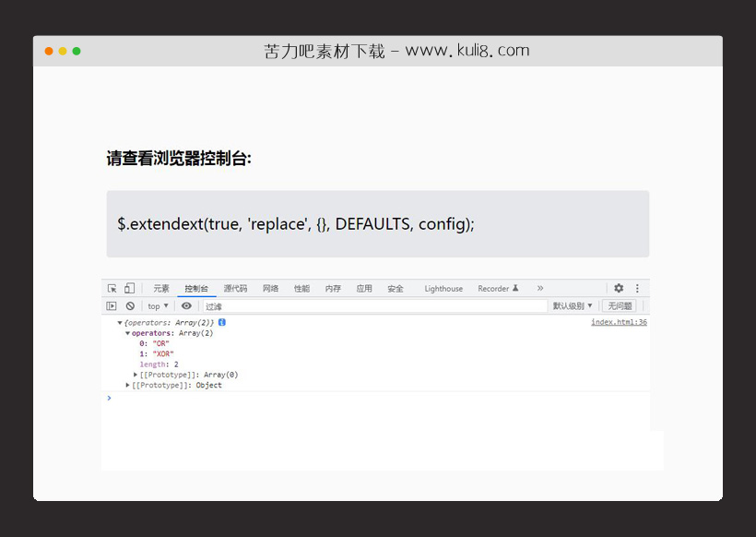Select the inspect element tool

(x=111, y=287)
